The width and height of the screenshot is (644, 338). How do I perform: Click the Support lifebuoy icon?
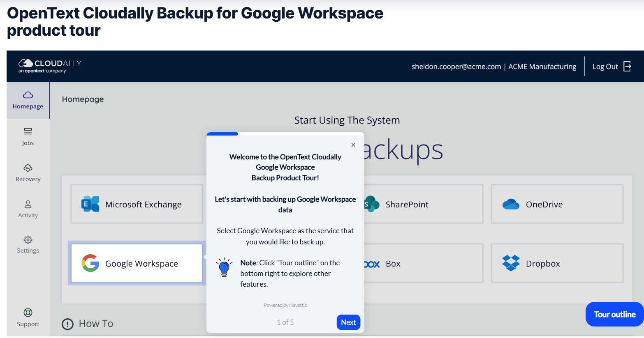28,313
